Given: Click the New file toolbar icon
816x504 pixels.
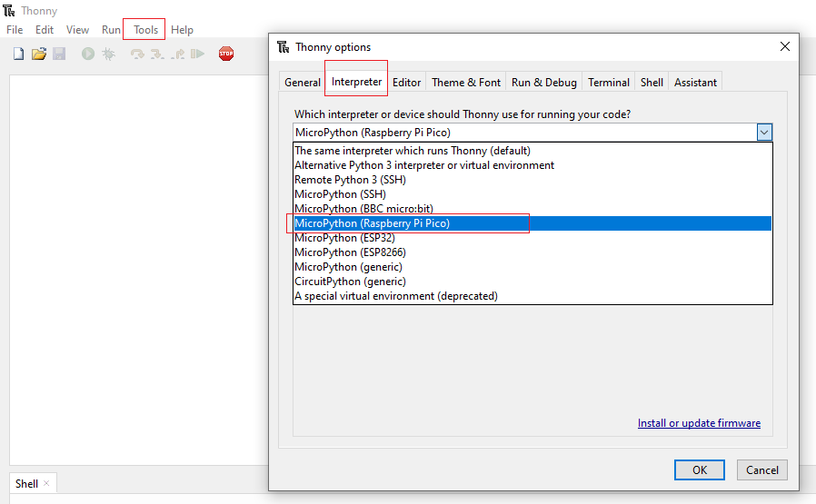Looking at the screenshot, I should pos(18,54).
